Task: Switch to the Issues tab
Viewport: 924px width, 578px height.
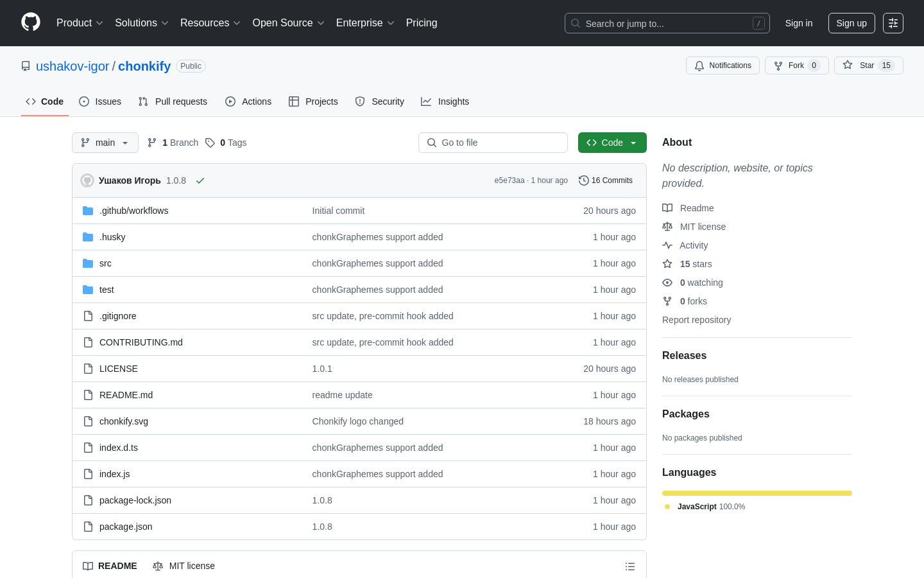Action: (100, 101)
